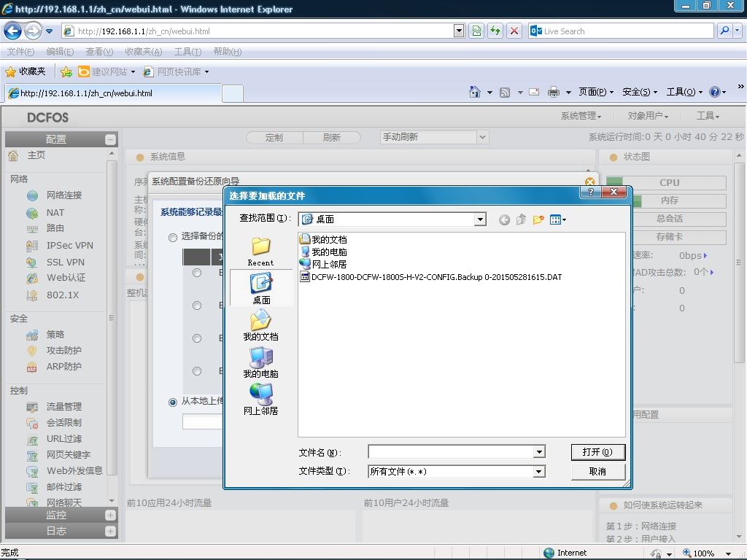747x560 pixels.
Task: Click zoom level 100% in status bar
Action: 703,553
